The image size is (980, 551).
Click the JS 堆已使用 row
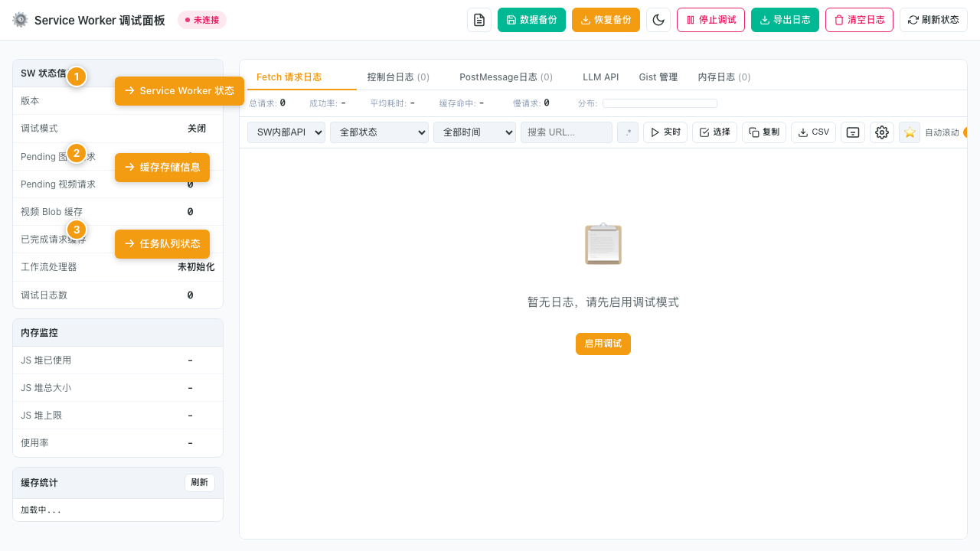pos(118,360)
